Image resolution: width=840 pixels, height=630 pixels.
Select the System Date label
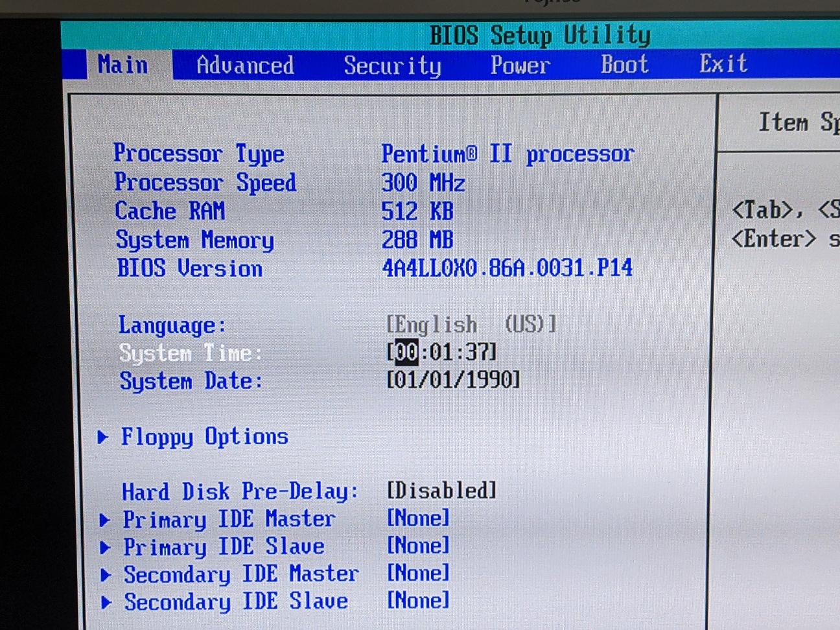pyautogui.click(x=192, y=381)
